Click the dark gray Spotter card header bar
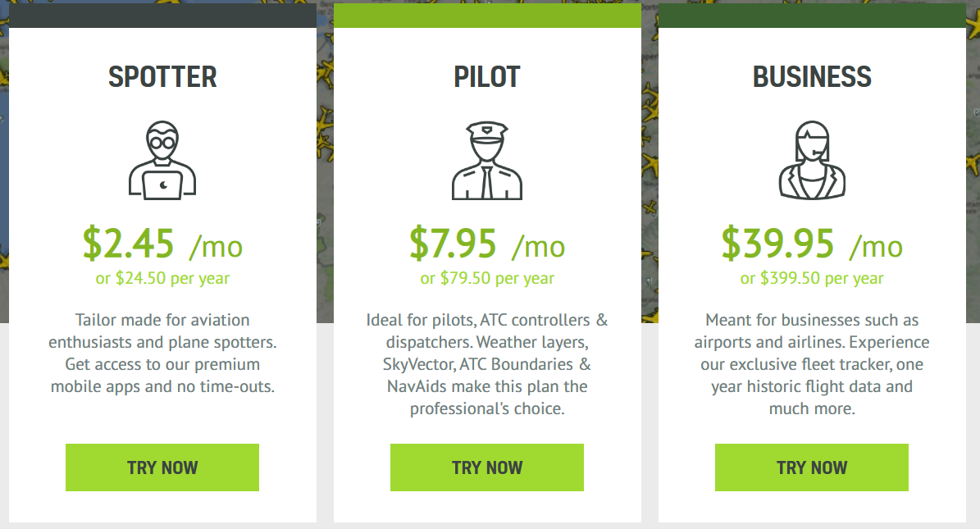Viewport: 980px width, 529px height. (162, 16)
